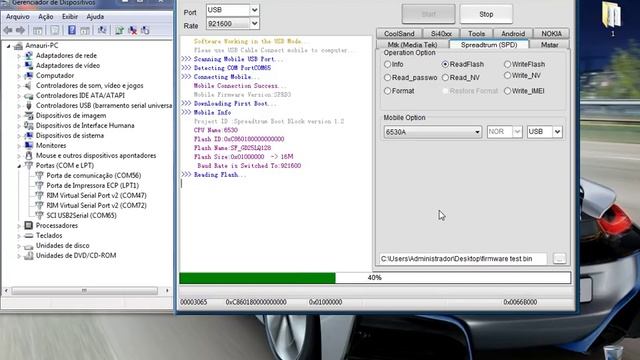Open the Recycle Bin on the desktop
Image resolution: width=640 pixels, height=360 pixels.
(613, 353)
